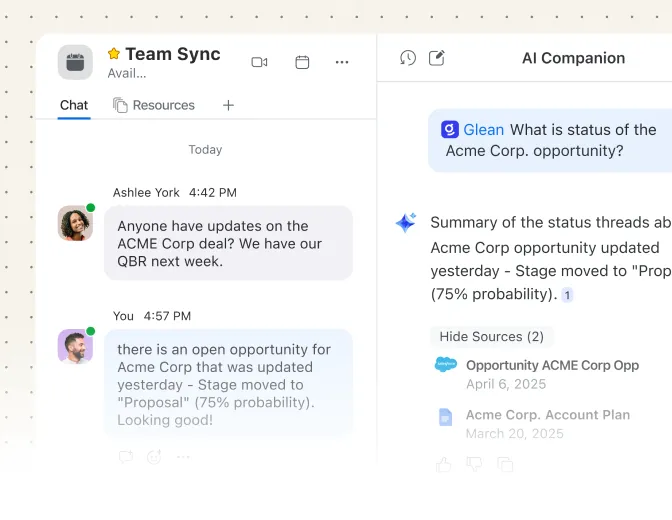Click the Glean app mention link
This screenshot has height=520, width=672.
click(483, 129)
